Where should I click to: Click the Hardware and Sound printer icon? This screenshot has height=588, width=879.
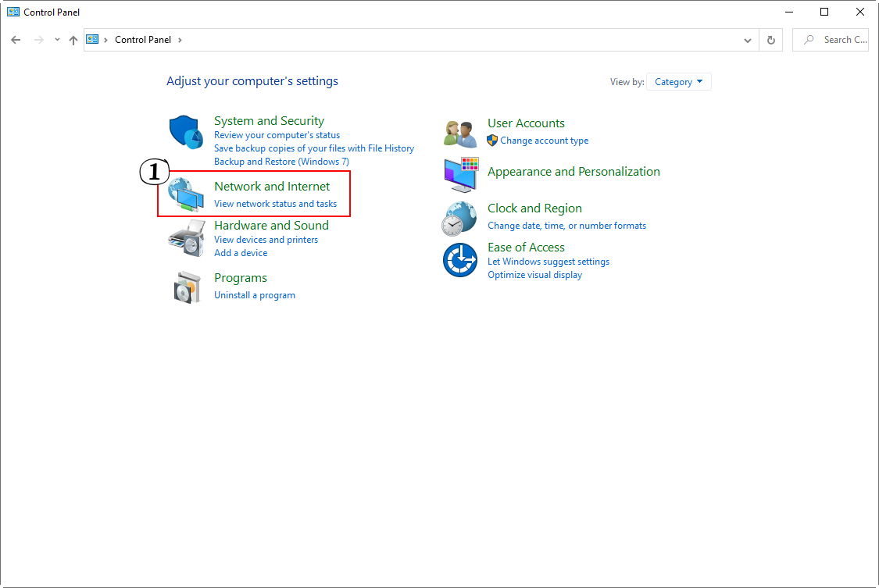(x=186, y=238)
